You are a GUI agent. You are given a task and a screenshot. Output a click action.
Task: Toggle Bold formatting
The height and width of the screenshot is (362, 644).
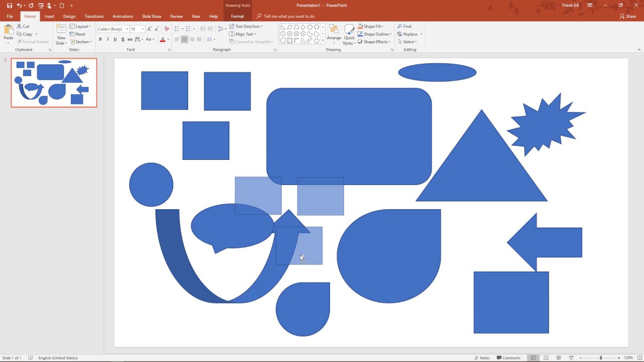(x=100, y=39)
